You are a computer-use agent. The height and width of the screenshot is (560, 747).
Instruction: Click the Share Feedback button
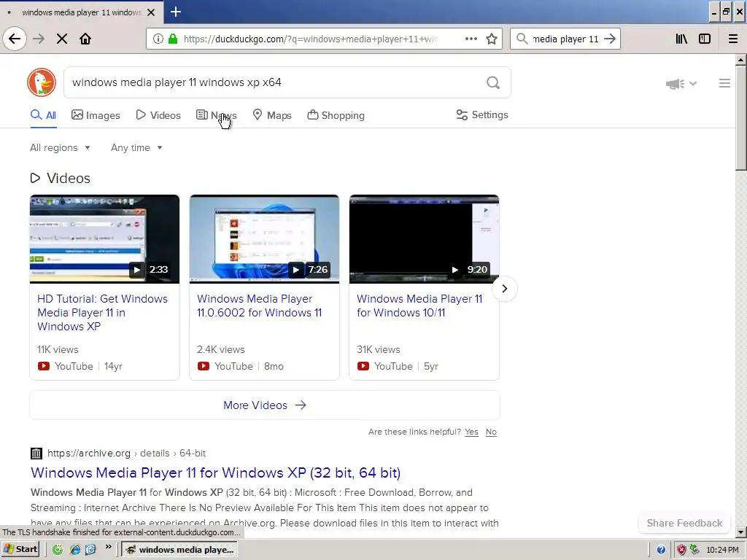point(684,523)
